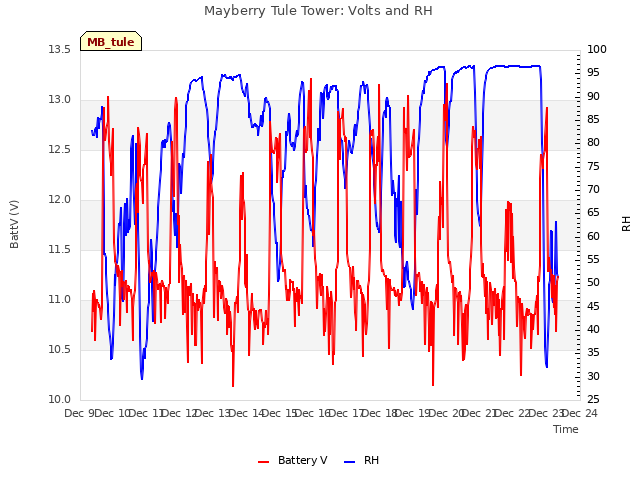Click the 85 tick on the right RH axis

[593, 120]
